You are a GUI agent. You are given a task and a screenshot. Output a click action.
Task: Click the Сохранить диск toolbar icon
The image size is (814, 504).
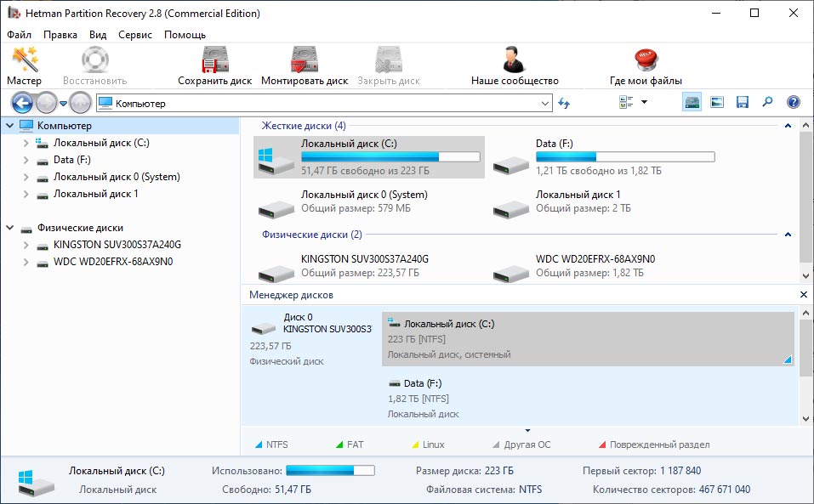pos(214,66)
